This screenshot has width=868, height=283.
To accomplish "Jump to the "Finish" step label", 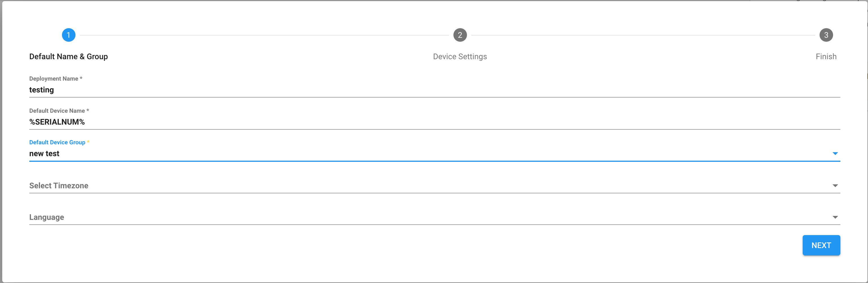I will point(826,57).
